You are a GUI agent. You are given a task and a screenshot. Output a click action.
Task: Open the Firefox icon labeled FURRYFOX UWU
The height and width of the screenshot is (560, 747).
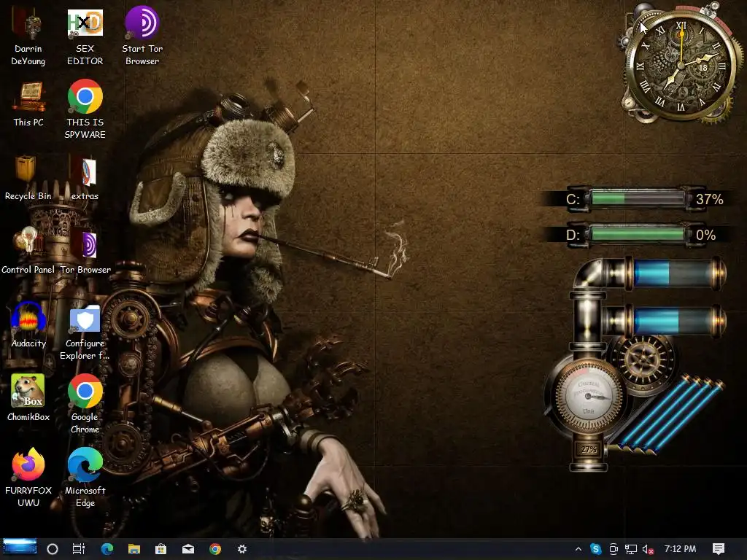28,478
